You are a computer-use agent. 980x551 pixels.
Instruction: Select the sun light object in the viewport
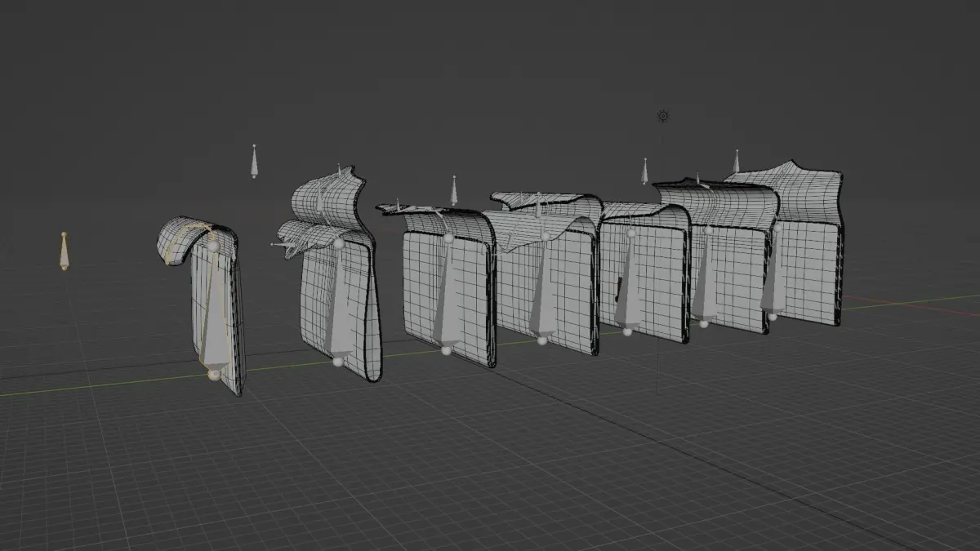point(663,117)
